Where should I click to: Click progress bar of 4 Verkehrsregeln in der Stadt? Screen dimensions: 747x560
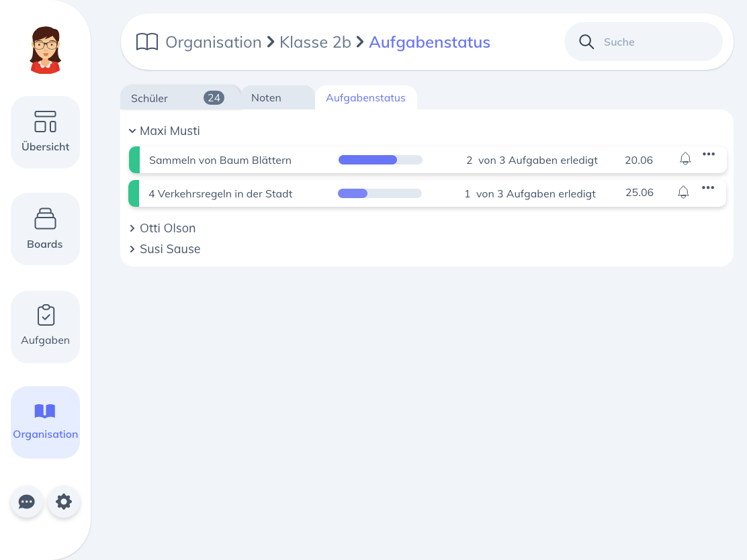pos(380,193)
